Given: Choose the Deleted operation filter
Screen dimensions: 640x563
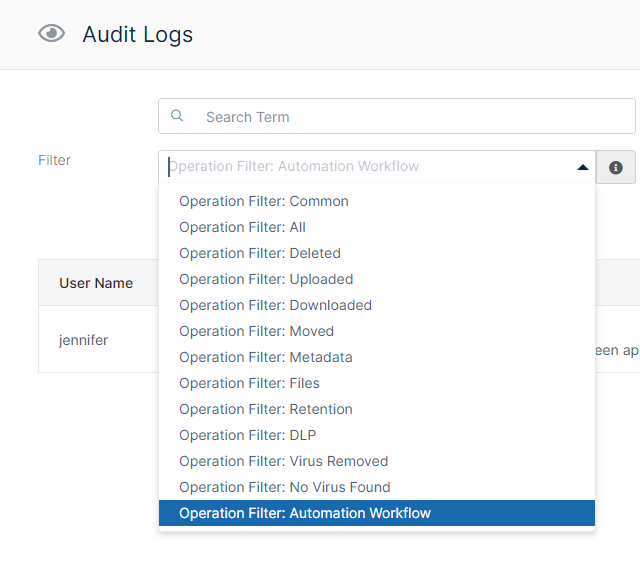Looking at the screenshot, I should (x=260, y=253).
